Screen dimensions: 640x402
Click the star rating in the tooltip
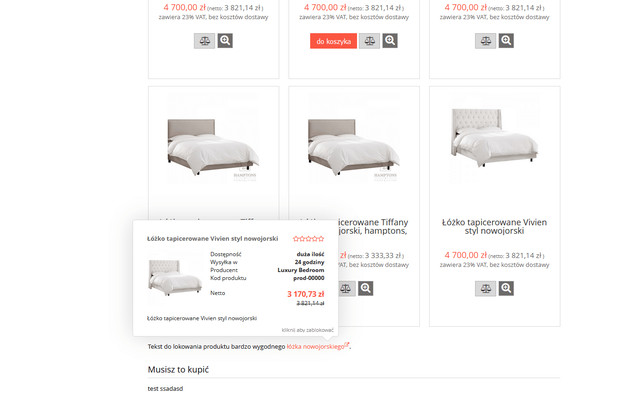tap(309, 239)
